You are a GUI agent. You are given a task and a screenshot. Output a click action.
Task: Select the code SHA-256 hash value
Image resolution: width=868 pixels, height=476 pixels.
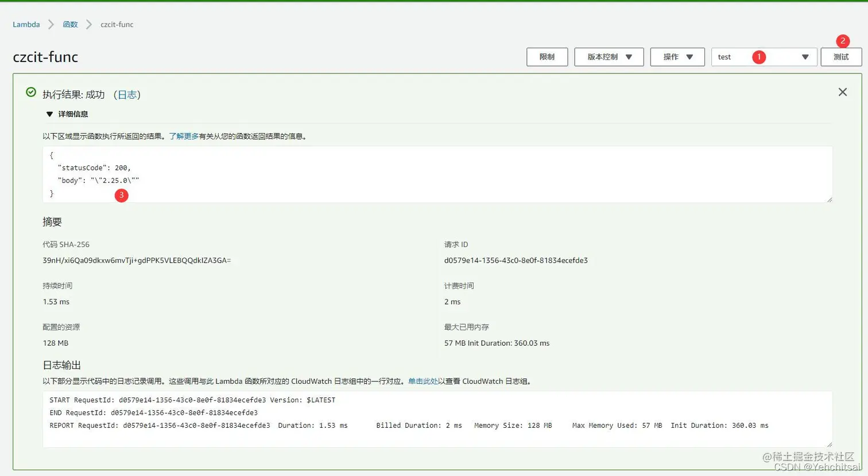coord(137,260)
